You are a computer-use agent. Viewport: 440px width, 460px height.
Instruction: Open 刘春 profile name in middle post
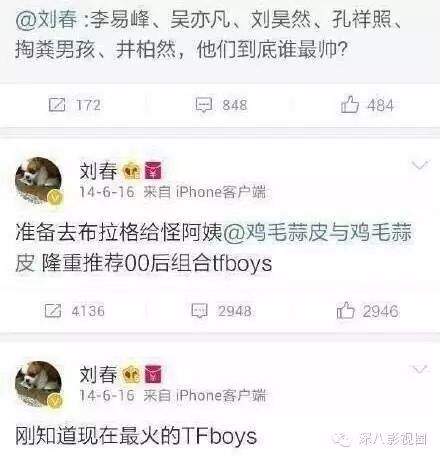tap(98, 171)
